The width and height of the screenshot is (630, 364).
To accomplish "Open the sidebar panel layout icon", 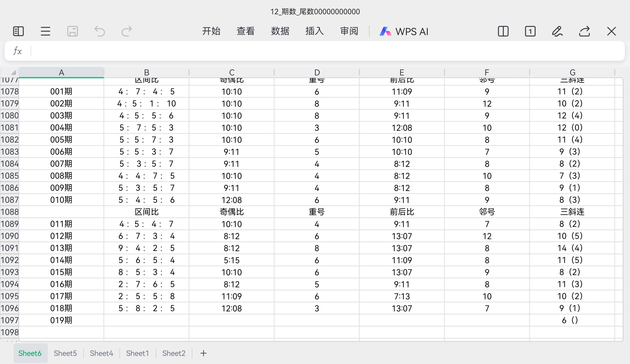I will pos(18,31).
